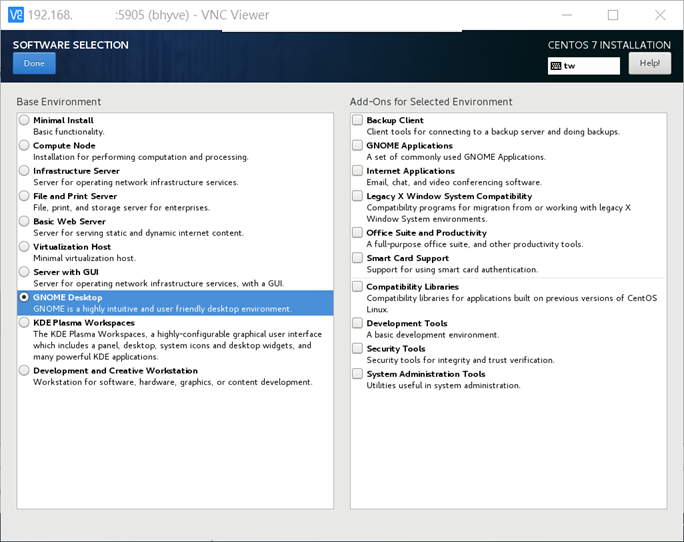Image resolution: width=684 pixels, height=542 pixels.
Task: Click the GNOME Desktop radio button
Action: tap(24, 297)
